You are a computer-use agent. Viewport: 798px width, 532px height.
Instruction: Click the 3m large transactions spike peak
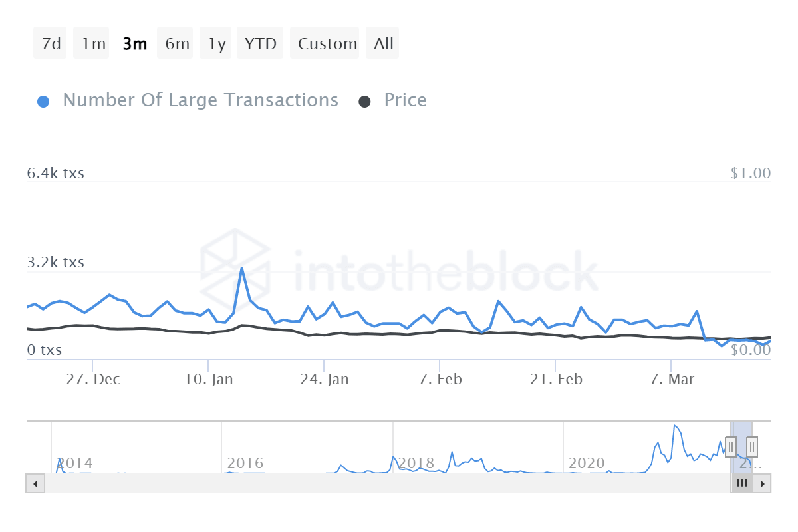click(x=242, y=269)
